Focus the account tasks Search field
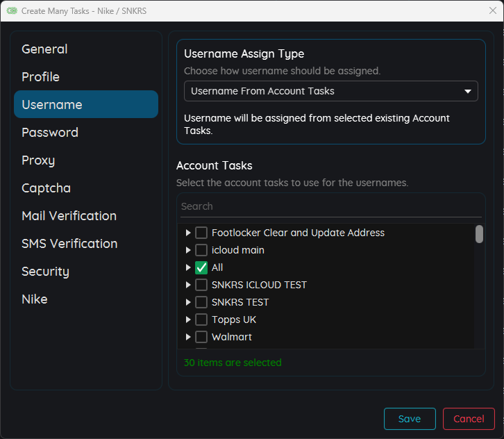Image resolution: width=504 pixels, height=439 pixels. 330,206
